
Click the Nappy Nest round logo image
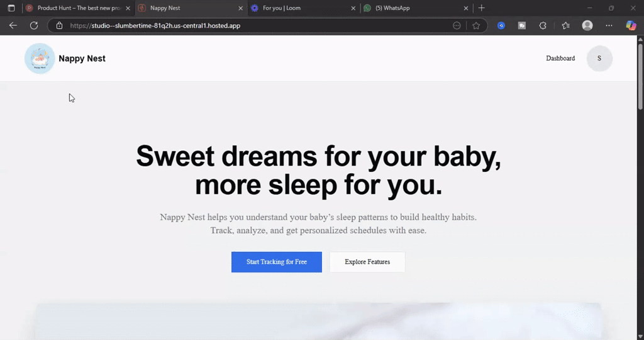click(40, 59)
